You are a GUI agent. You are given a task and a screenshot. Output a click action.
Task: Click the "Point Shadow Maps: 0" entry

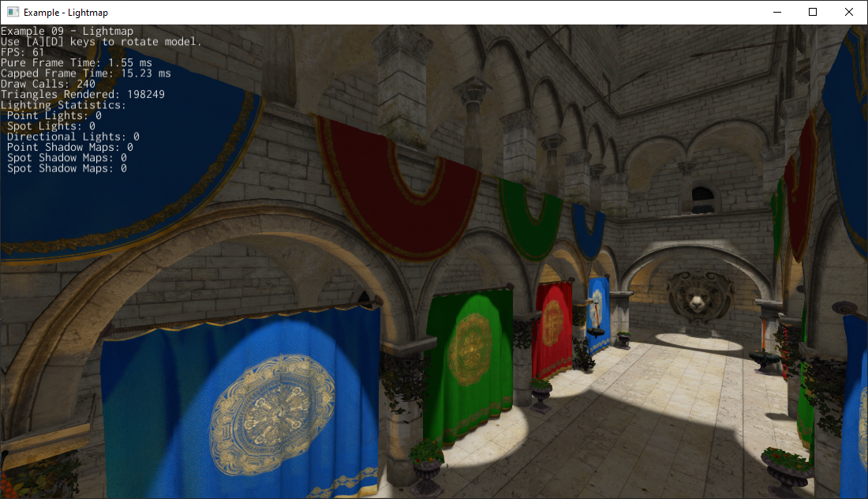coord(69,147)
